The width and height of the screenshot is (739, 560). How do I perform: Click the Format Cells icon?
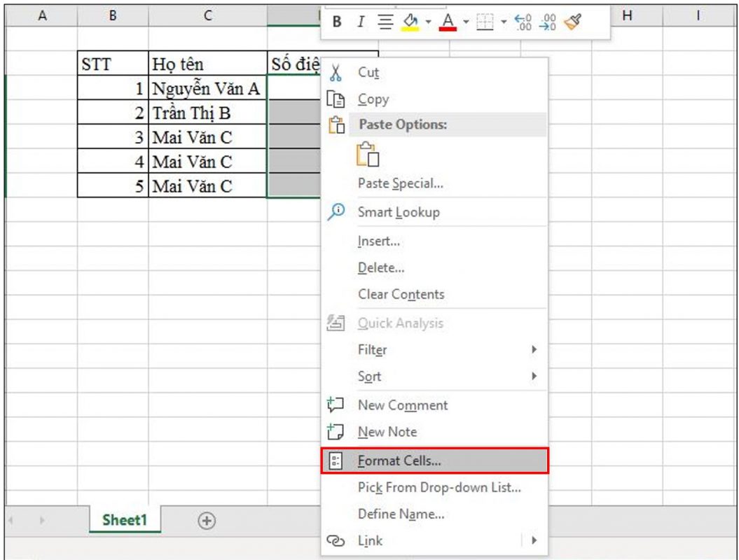[336, 461]
